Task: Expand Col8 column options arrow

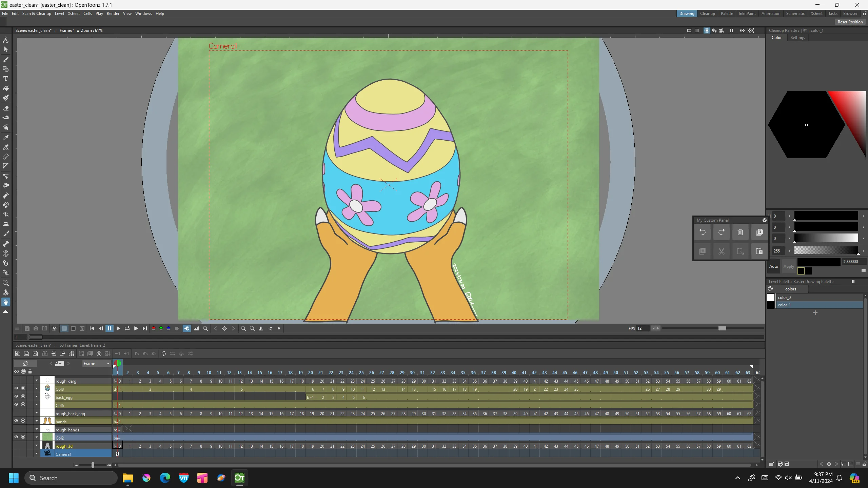Action: point(37,388)
